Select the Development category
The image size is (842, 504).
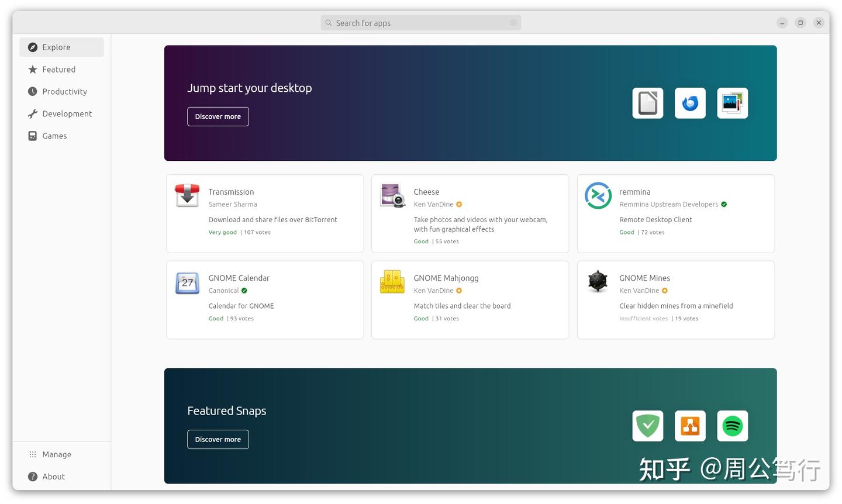click(67, 113)
